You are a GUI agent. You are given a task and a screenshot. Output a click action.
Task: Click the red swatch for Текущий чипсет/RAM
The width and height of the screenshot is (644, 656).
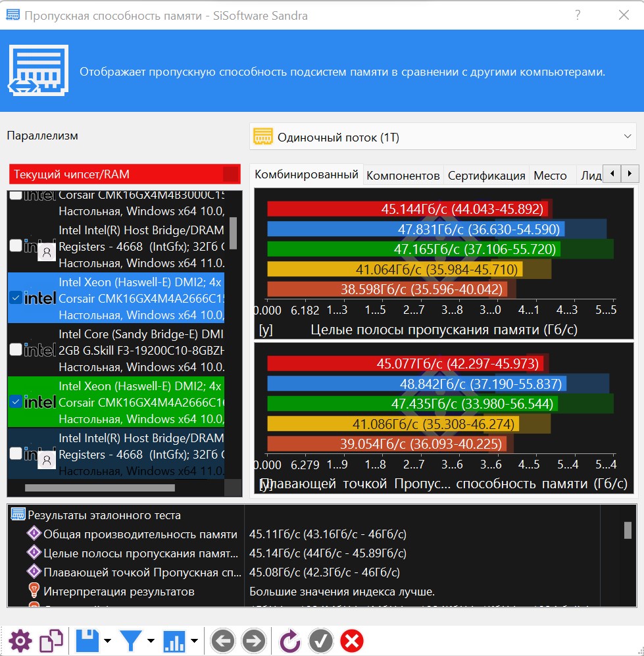click(231, 174)
